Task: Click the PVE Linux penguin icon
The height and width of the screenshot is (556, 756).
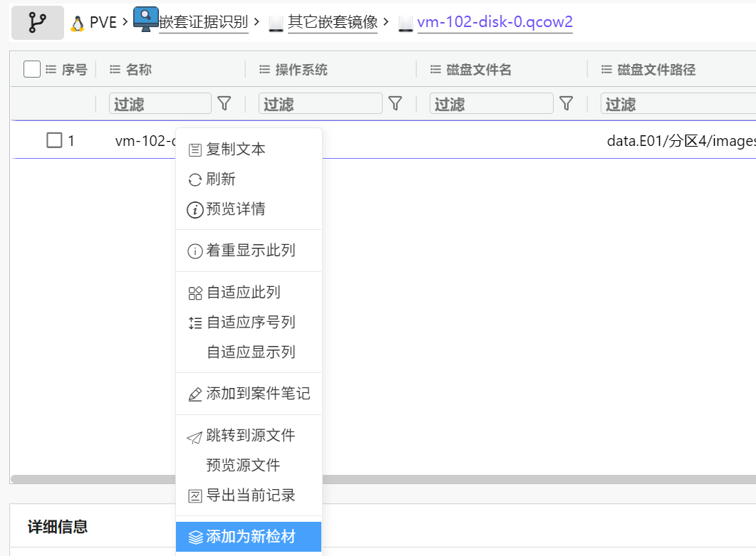Action: pos(77,23)
